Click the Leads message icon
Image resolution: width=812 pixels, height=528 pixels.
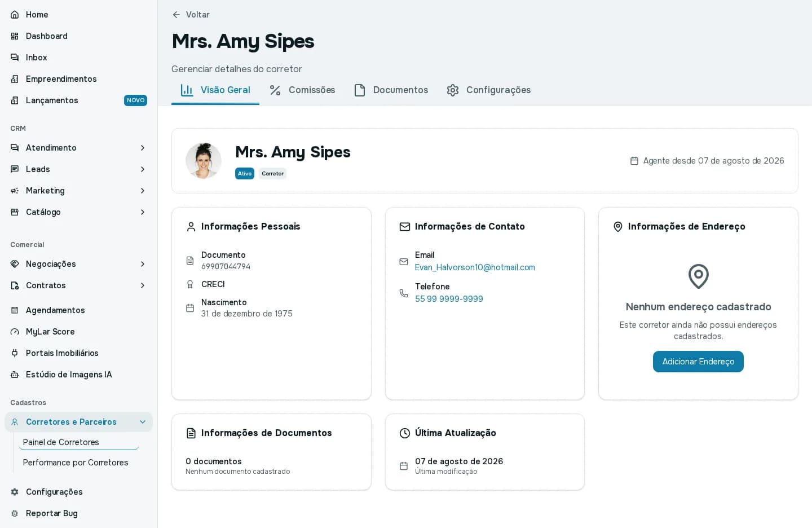[x=15, y=169]
